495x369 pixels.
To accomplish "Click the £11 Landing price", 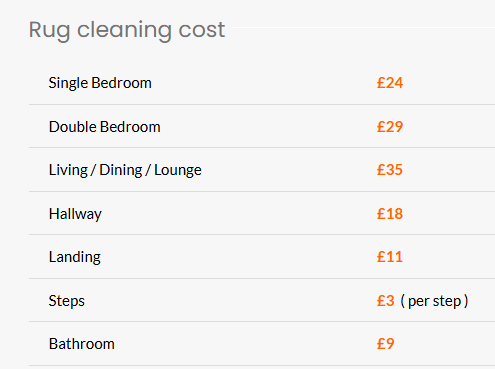I will click(390, 257).
